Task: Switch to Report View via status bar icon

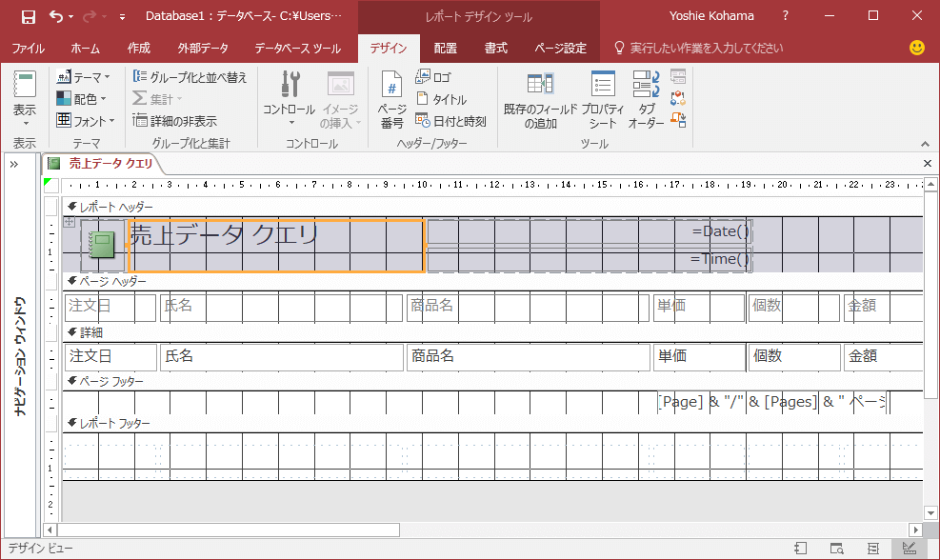Action: (801, 548)
